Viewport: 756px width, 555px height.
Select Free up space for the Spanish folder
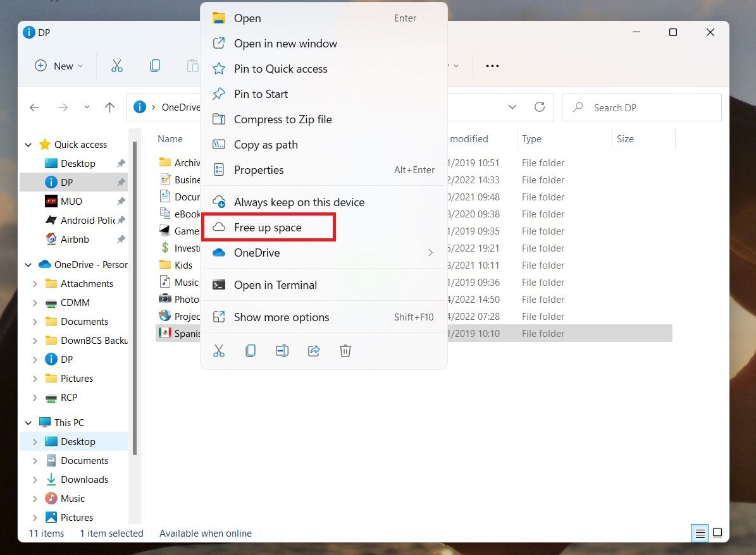click(x=268, y=226)
